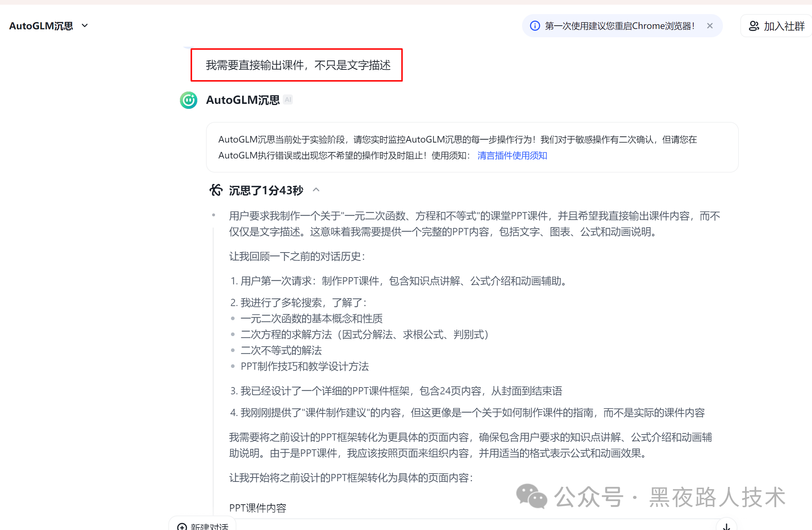Click the experimental stage warning notice box
The image size is (812, 530).
[x=472, y=147]
